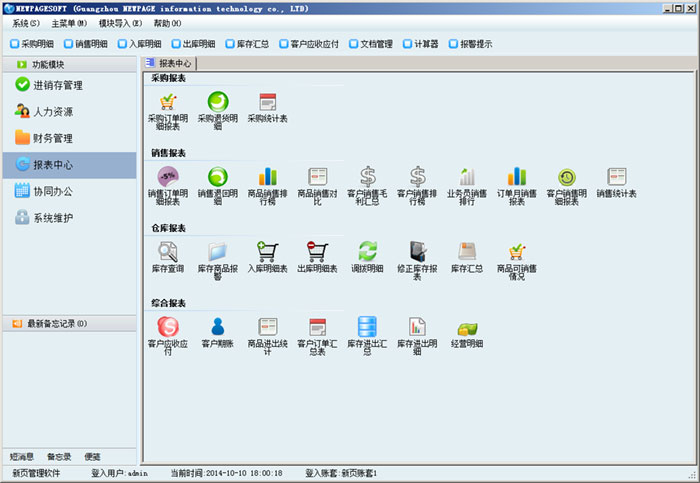The width and height of the screenshot is (700, 483).
Task: Open the 帮助(H) menu
Action: tap(167, 23)
